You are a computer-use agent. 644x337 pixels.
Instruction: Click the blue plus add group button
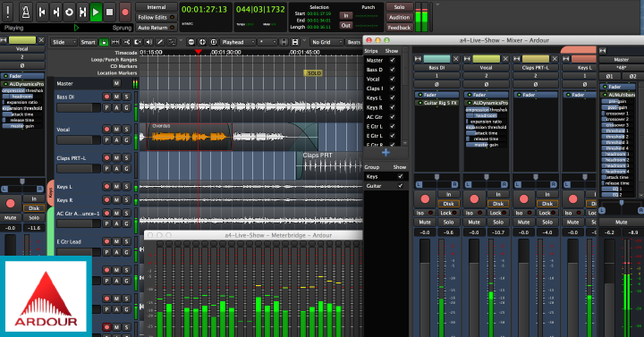tap(386, 153)
